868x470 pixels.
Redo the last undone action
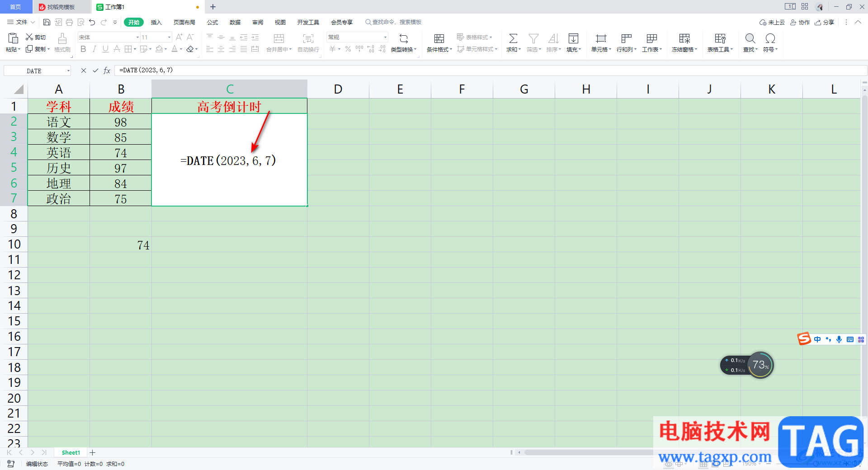coord(104,22)
